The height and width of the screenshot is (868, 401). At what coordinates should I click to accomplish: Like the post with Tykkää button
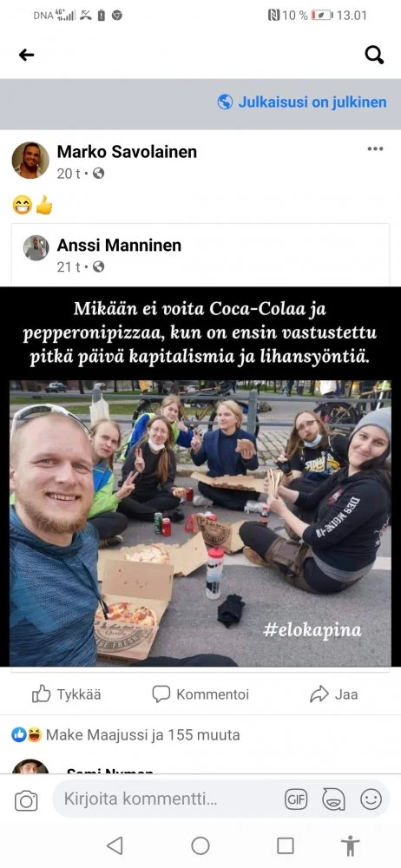tap(67, 694)
